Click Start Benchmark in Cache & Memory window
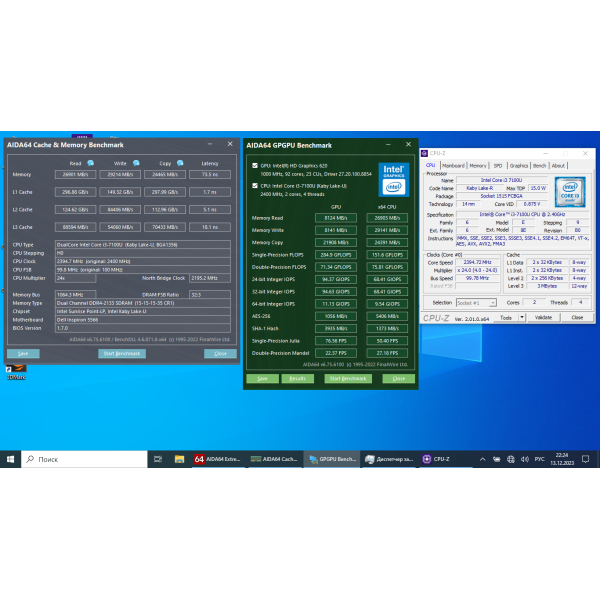Viewport: 600px width, 600px height. (122, 354)
